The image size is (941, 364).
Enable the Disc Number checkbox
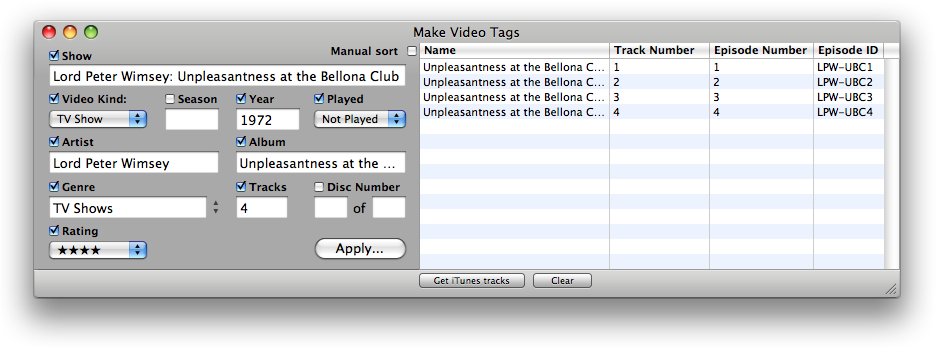pyautogui.click(x=319, y=187)
